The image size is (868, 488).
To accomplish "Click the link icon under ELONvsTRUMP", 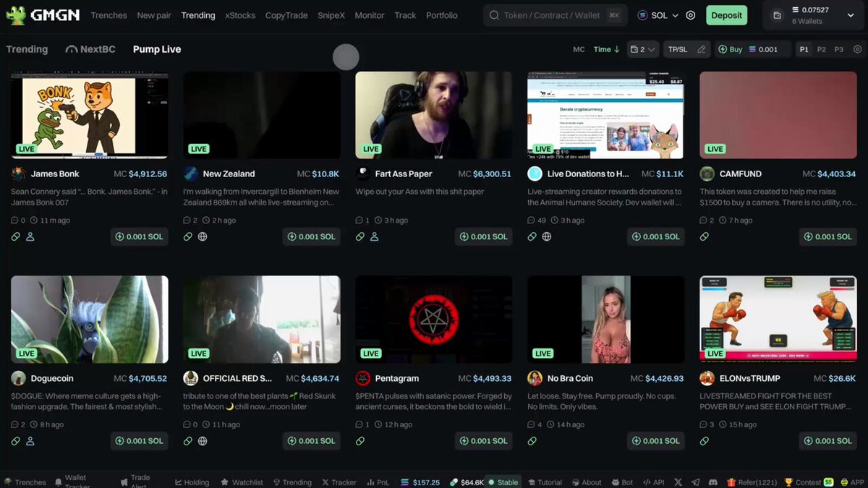I will 705,440.
